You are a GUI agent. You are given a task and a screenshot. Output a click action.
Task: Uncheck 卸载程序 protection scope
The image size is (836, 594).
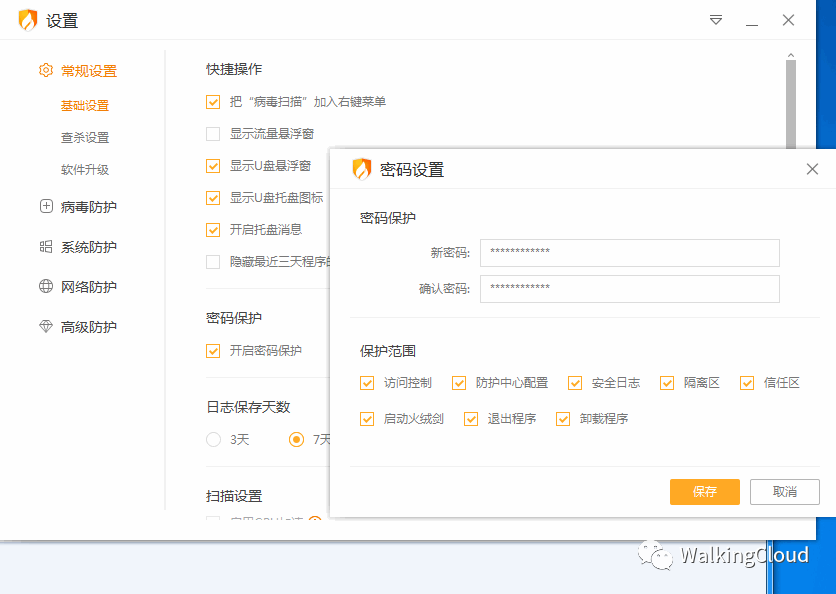click(563, 419)
